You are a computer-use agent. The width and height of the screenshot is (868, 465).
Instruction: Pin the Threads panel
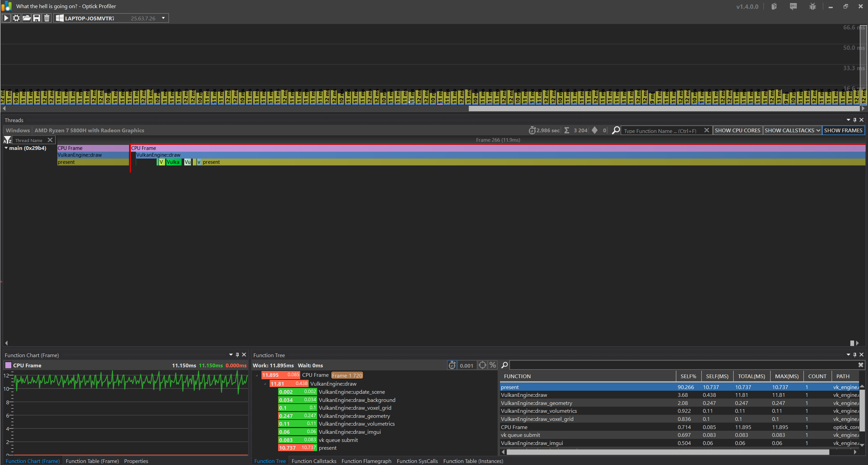coord(855,120)
